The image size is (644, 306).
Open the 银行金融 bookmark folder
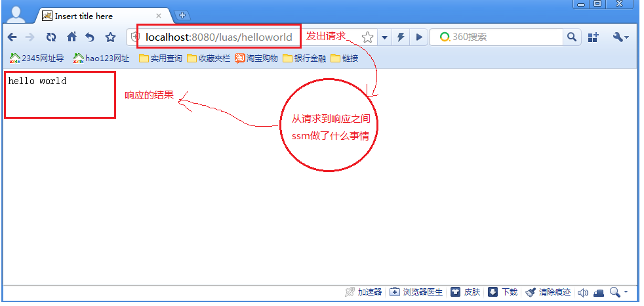tap(304, 58)
